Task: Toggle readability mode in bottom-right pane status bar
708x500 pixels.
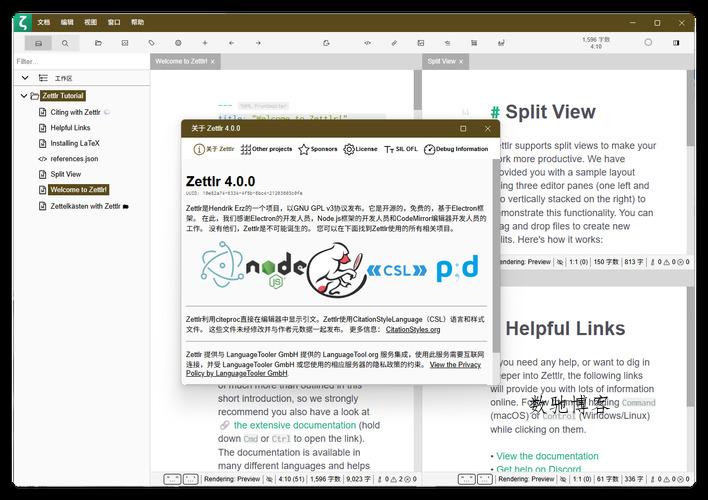Action: (x=563, y=479)
